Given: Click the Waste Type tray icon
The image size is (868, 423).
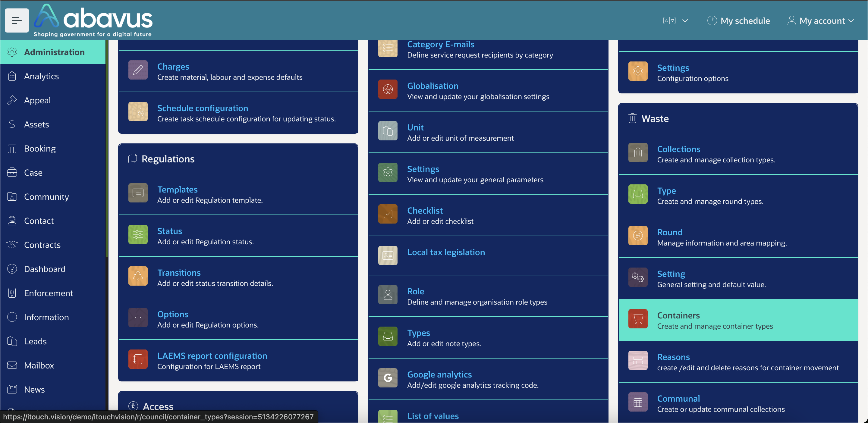Looking at the screenshot, I should 637,194.
